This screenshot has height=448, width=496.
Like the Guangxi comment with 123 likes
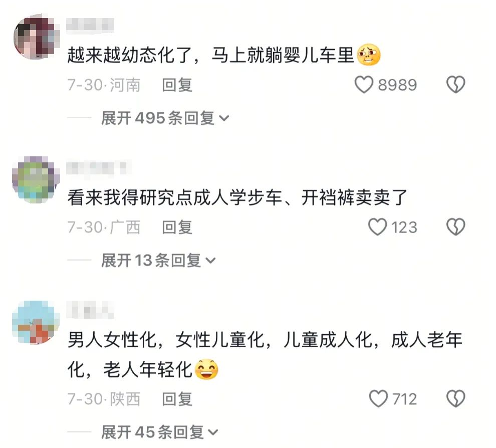(x=377, y=227)
